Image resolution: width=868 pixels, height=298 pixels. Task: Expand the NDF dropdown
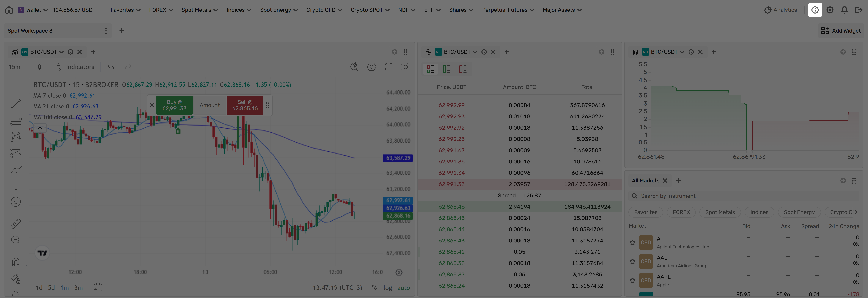click(407, 10)
